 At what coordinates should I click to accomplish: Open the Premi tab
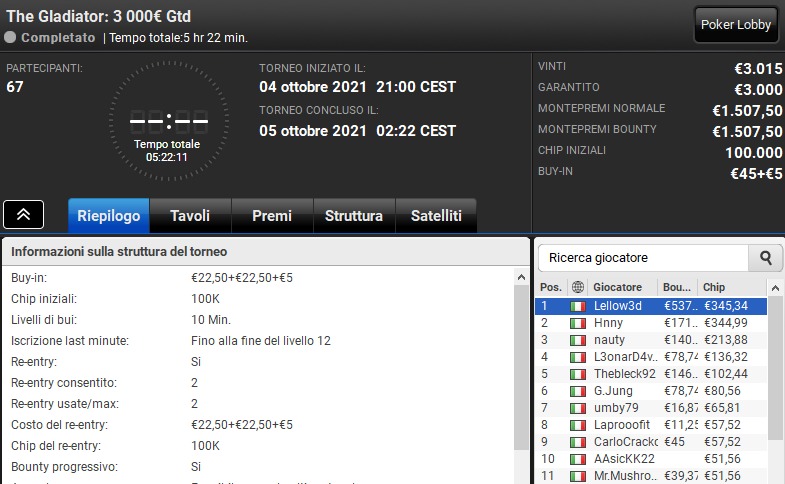click(x=272, y=216)
